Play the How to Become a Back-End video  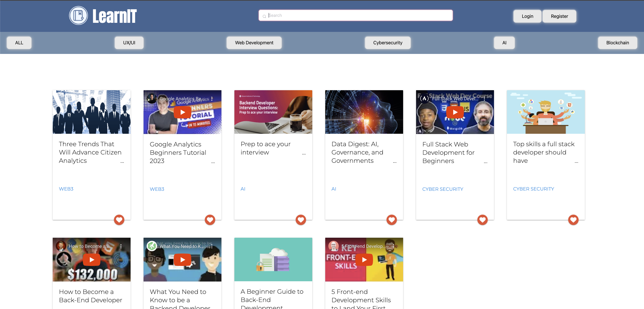click(92, 260)
